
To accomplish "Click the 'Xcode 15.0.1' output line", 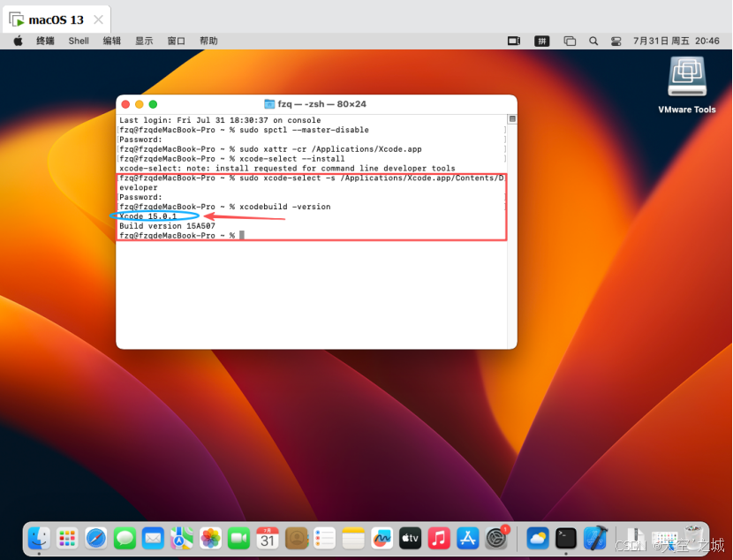I will [148, 216].
